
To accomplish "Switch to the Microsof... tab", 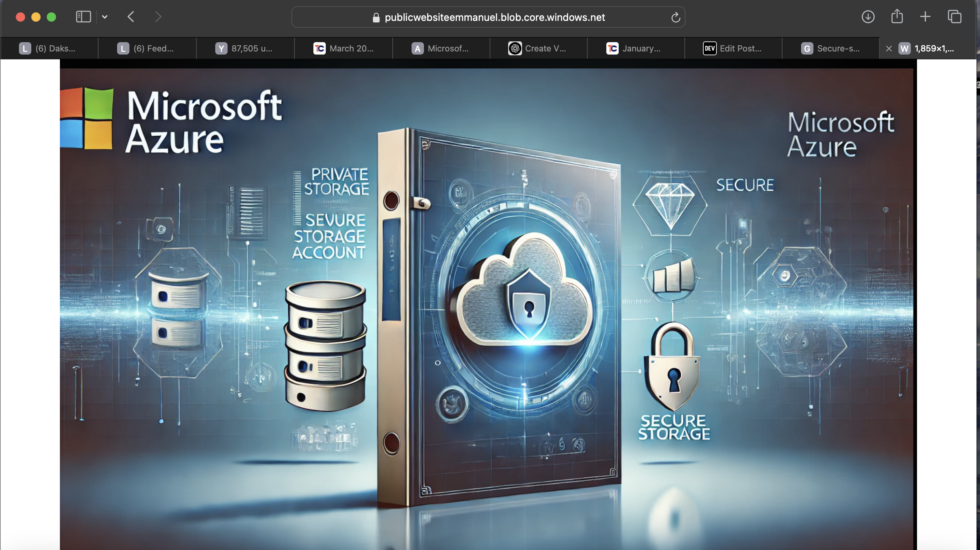I will 441,48.
